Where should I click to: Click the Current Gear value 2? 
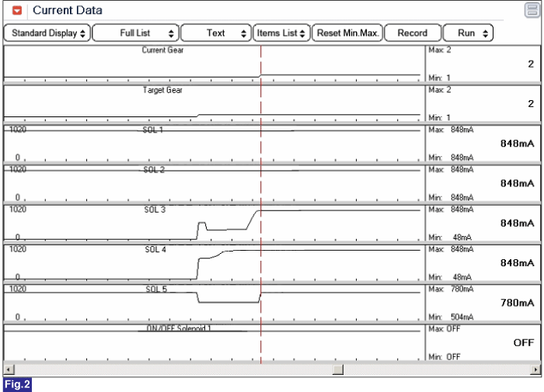click(x=531, y=64)
